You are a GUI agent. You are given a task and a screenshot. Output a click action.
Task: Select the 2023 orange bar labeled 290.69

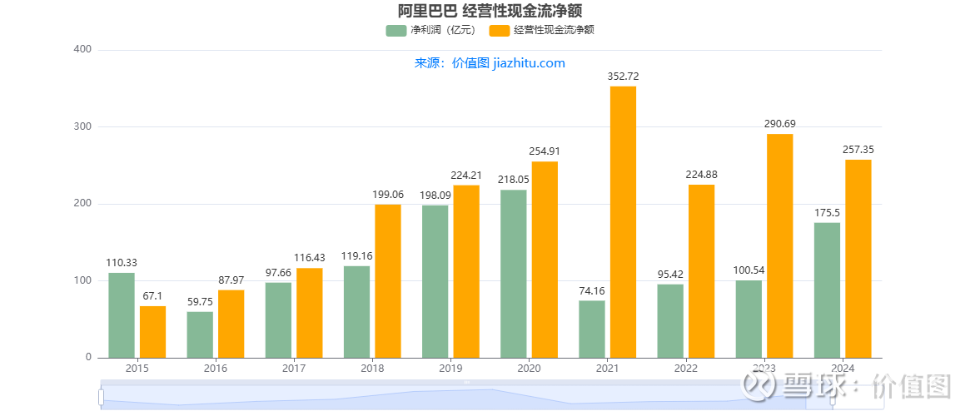(780, 246)
